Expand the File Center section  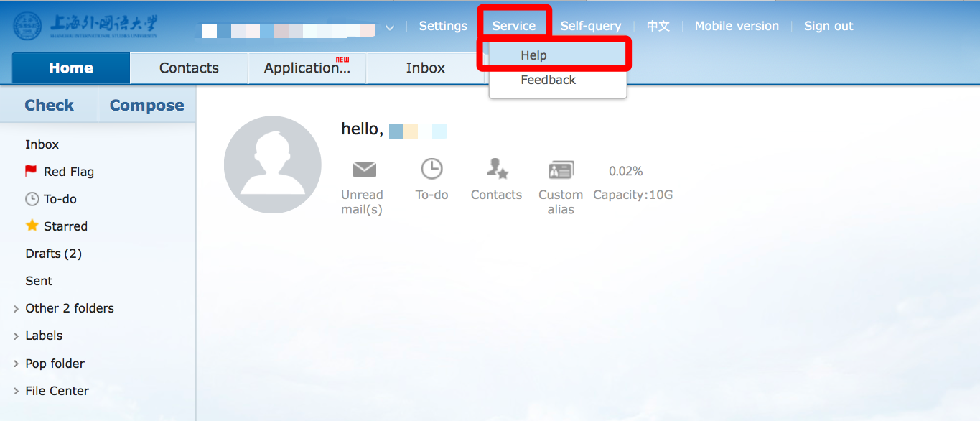pos(16,392)
